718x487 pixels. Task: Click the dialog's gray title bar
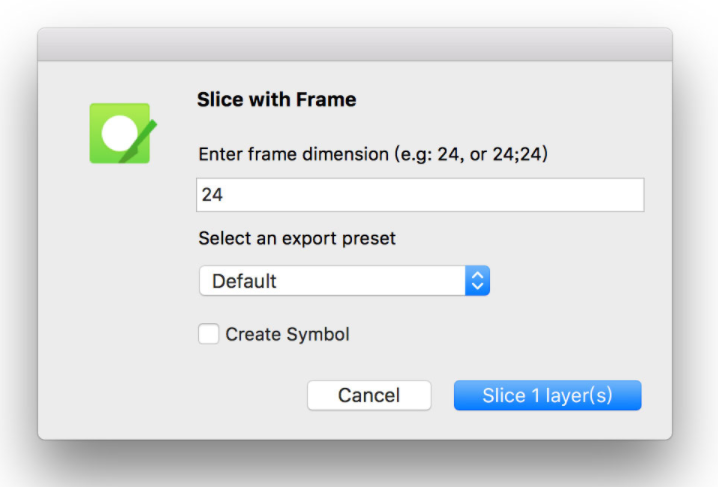point(355,44)
